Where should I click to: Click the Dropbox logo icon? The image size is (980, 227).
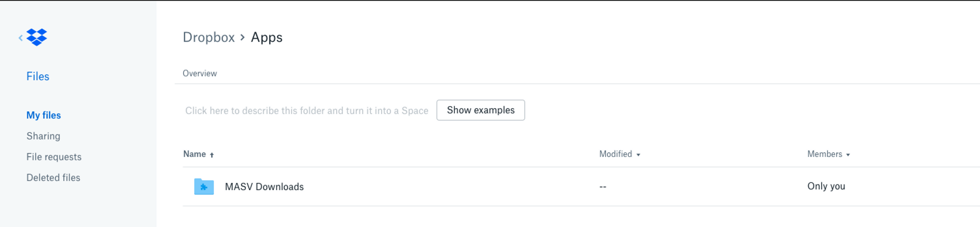[x=37, y=37]
